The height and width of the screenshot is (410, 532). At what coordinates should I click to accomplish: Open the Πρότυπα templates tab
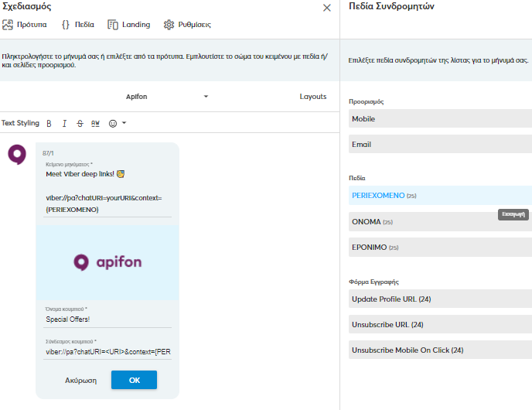coord(25,25)
